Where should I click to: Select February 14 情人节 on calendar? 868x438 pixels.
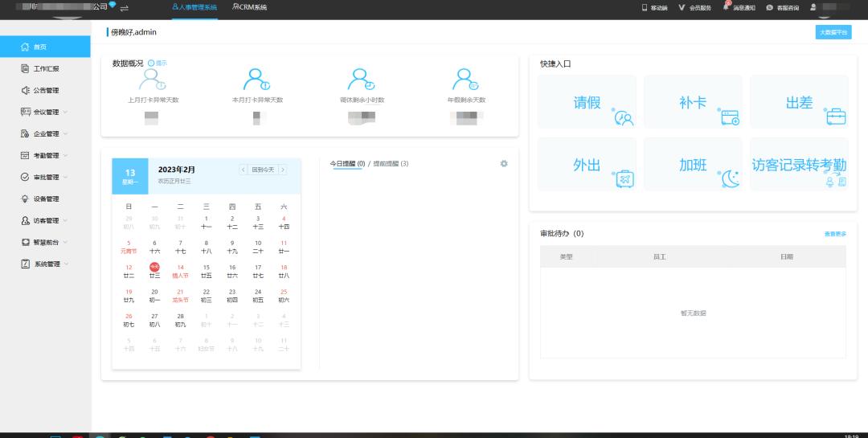pos(180,271)
